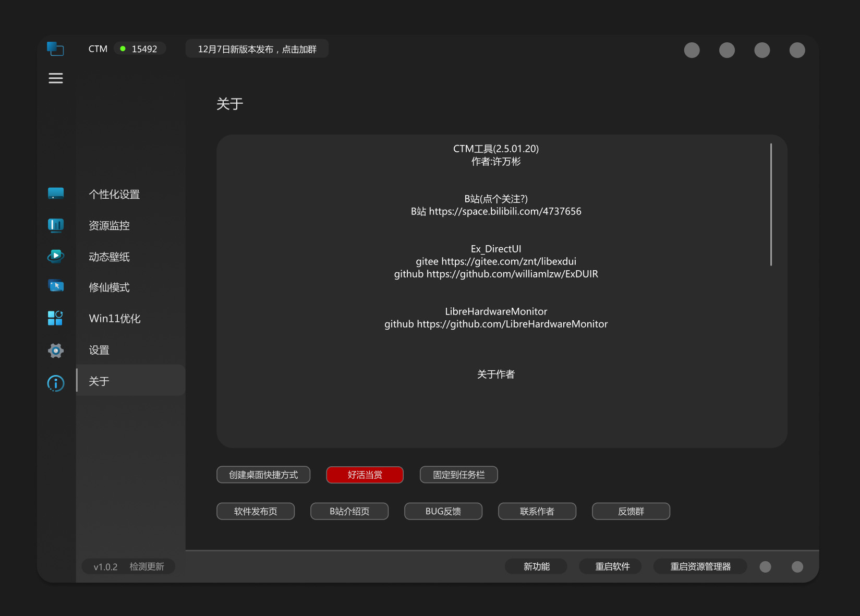This screenshot has width=860, height=616.
Task: Click 检测更新 next to version
Action: 147,566
